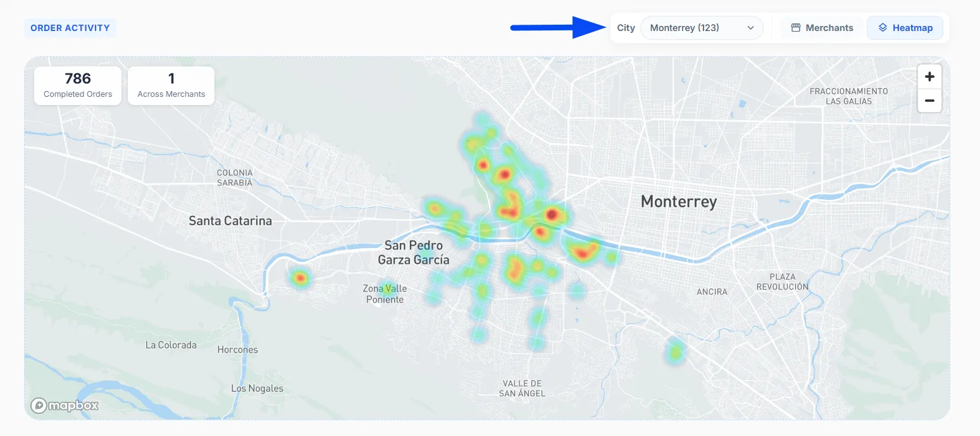This screenshot has height=436, width=980.
Task: Click the Zona Valle Poniente label
Action: pyautogui.click(x=385, y=294)
